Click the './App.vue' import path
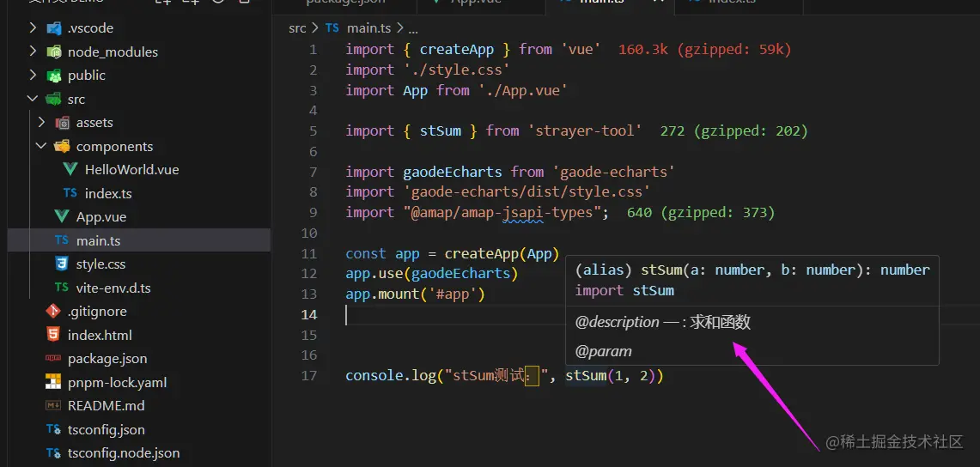Viewport: 980px width, 467px height. 522,90
